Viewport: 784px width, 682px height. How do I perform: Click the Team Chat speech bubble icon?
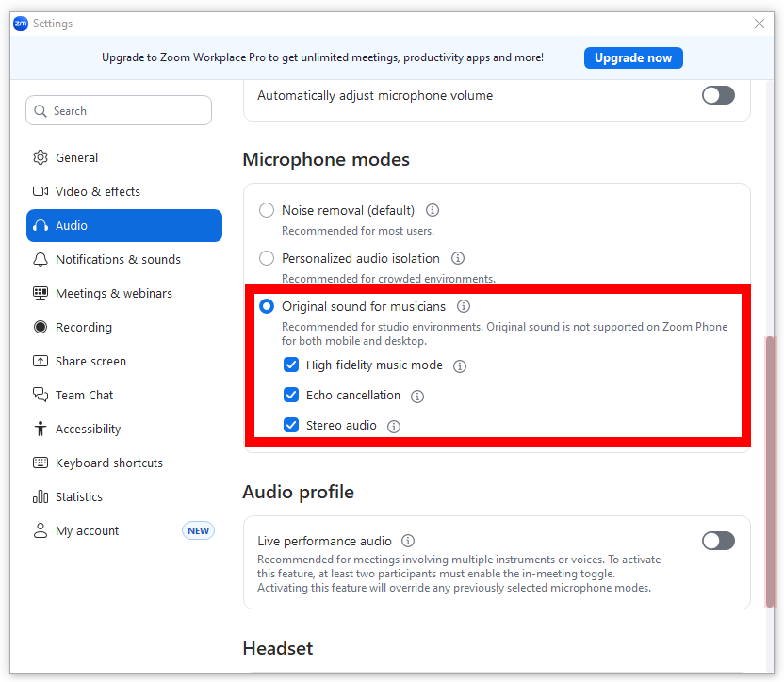[x=40, y=395]
